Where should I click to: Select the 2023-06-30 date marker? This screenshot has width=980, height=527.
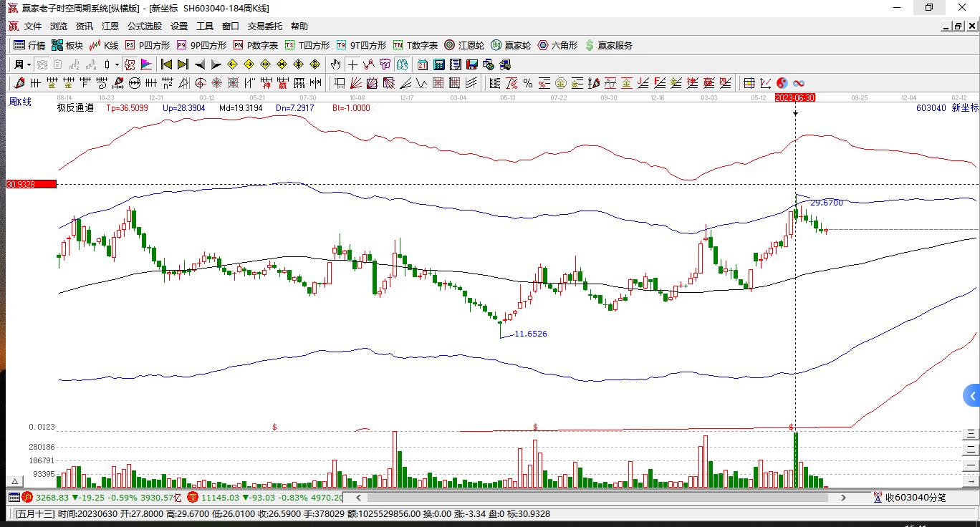pyautogui.click(x=795, y=97)
